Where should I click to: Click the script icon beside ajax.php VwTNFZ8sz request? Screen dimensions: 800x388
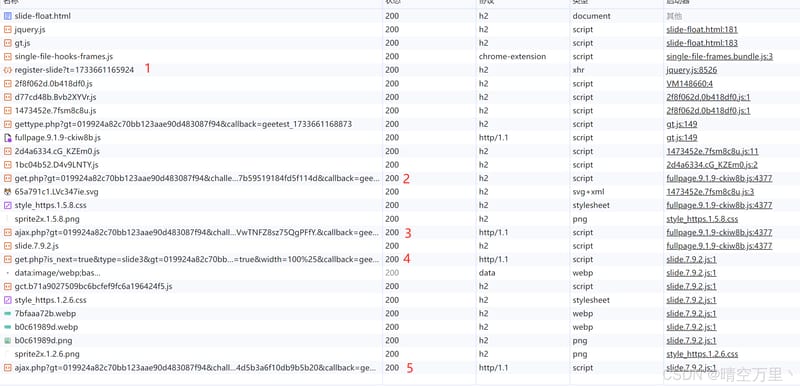click(x=7, y=232)
